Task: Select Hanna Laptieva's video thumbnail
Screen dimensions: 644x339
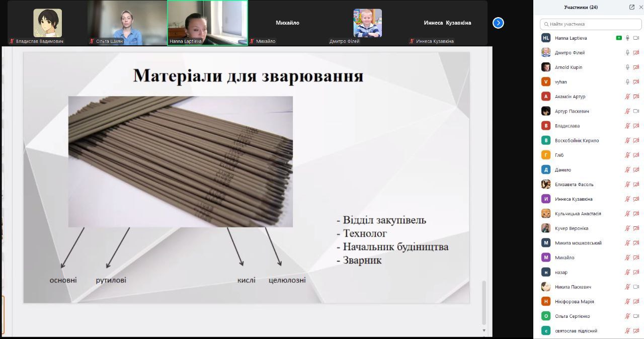Action: (x=207, y=23)
